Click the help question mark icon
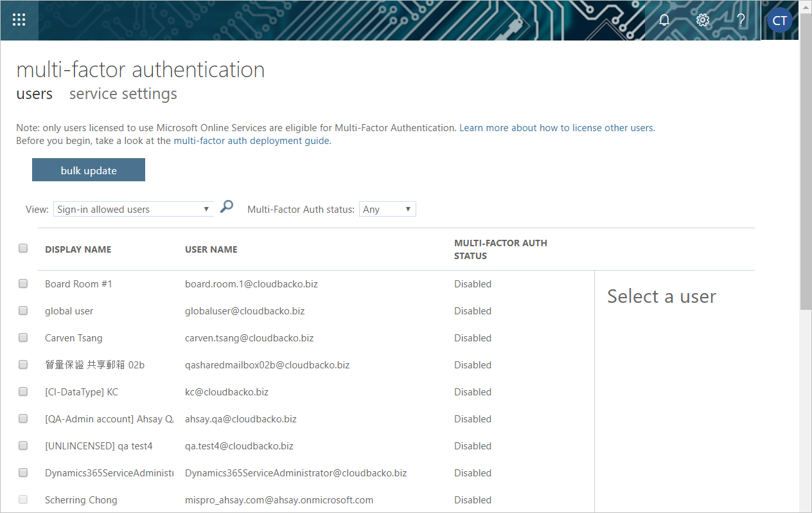Image resolution: width=812 pixels, height=513 pixels. click(x=741, y=20)
